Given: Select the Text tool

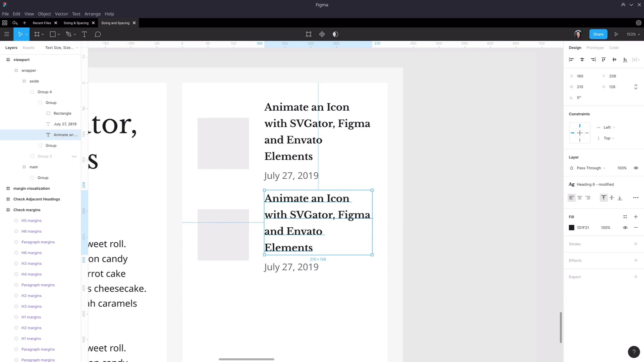Looking at the screenshot, I should pyautogui.click(x=85, y=34).
